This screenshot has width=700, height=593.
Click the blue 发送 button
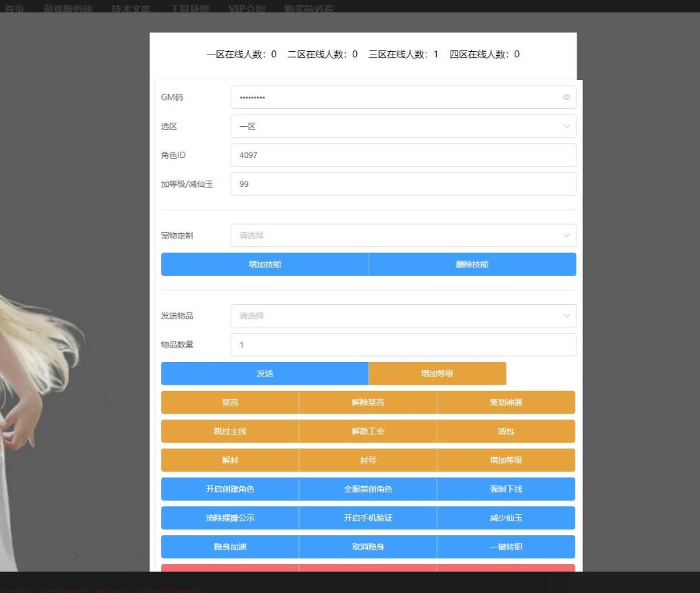pos(265,374)
